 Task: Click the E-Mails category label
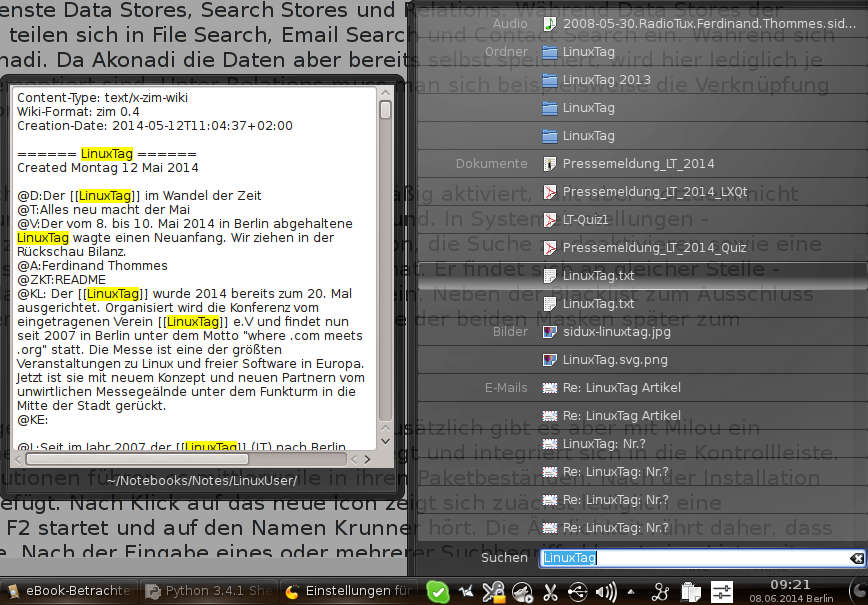coord(506,388)
